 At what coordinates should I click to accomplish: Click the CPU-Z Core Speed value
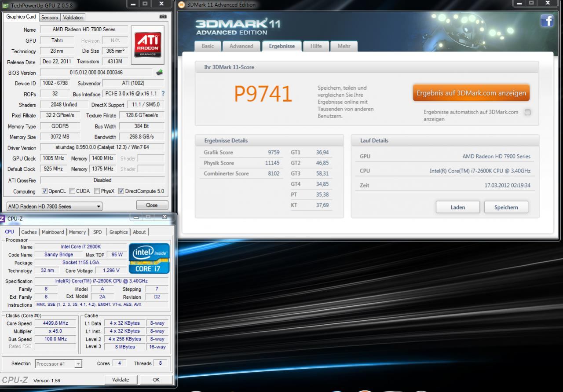[x=55, y=323]
